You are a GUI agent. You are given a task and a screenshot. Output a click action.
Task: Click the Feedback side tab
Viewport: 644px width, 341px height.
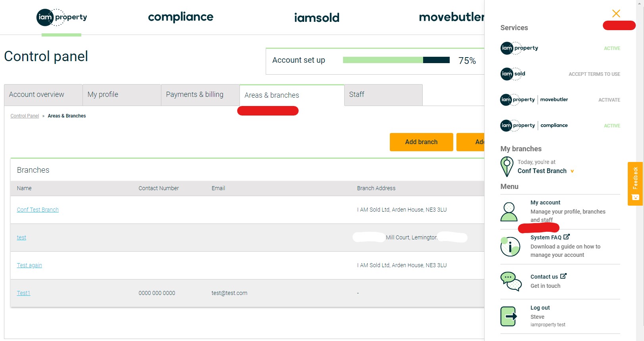[x=635, y=183]
